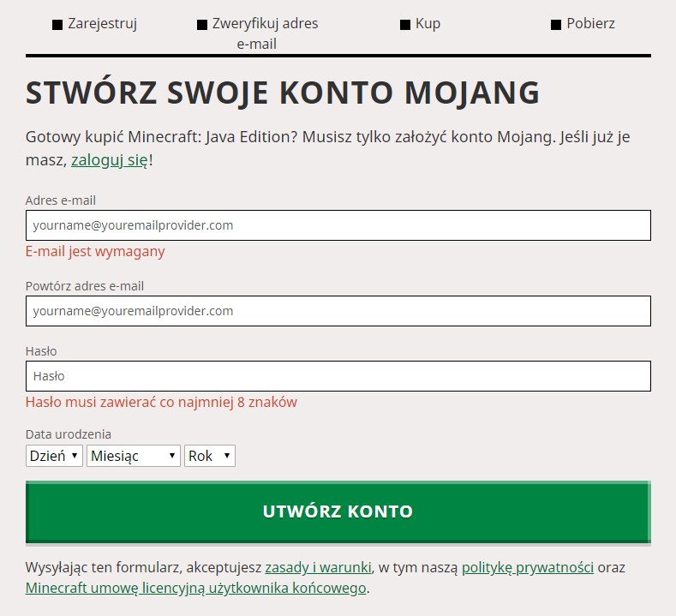Open the 'zasady i warunki' link
Screen dimensions: 676x616
point(318,567)
